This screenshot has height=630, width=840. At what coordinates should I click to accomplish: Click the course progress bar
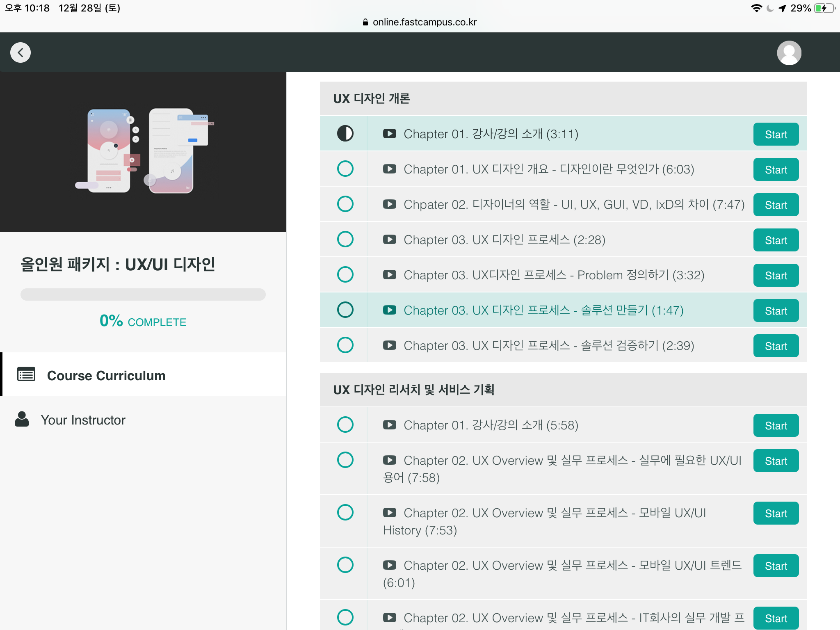(143, 294)
